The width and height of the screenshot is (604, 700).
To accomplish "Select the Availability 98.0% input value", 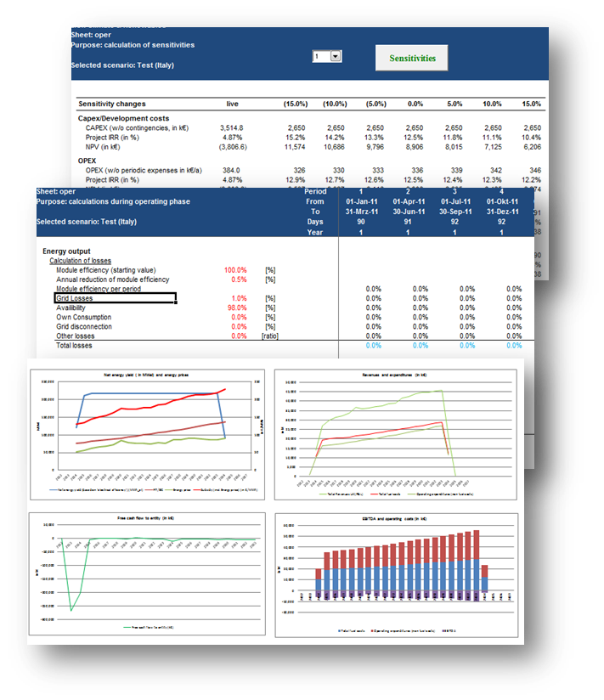I will [x=235, y=308].
